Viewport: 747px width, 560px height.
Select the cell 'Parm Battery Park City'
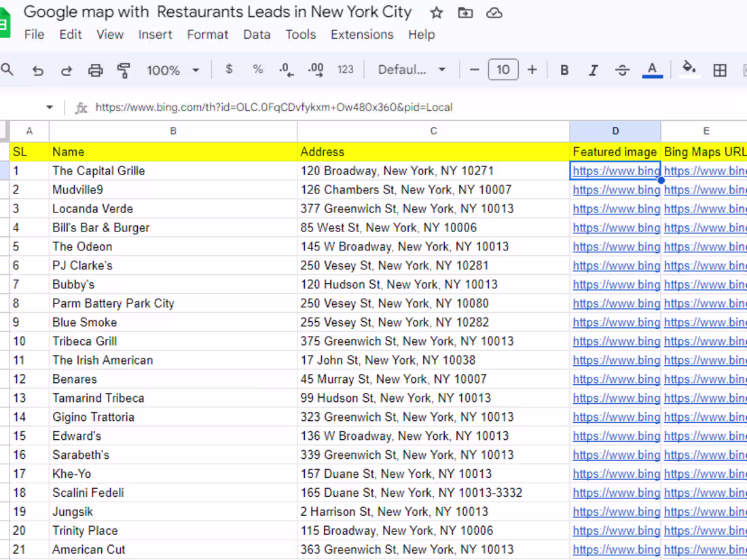click(173, 303)
